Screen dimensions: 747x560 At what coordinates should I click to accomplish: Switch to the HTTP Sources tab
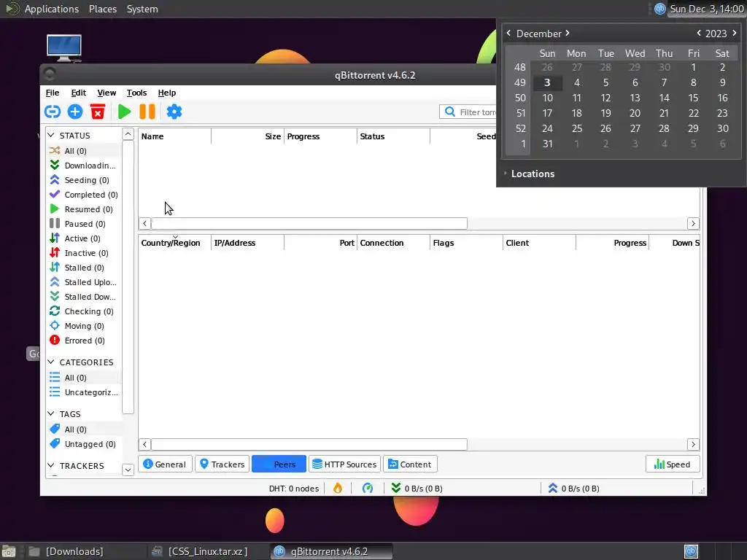click(345, 464)
